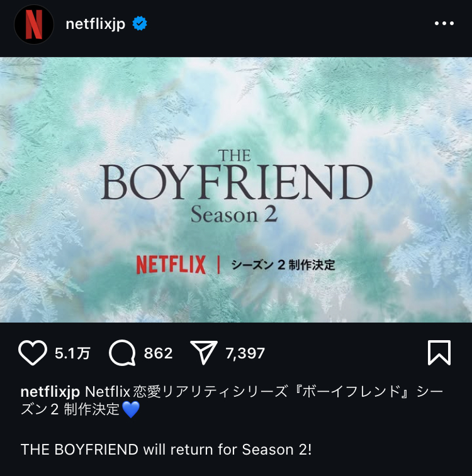Open comments via the speech bubble icon
The height and width of the screenshot is (476, 472).
tap(122, 353)
